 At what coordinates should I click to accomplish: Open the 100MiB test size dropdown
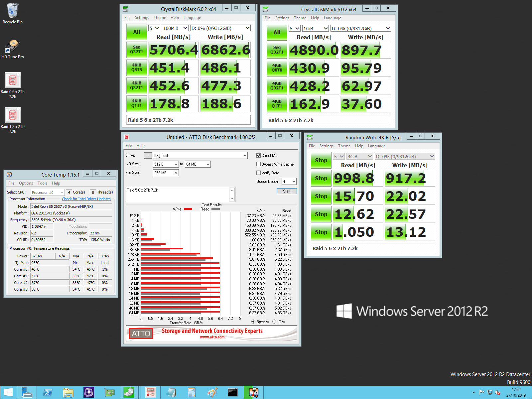(x=175, y=28)
